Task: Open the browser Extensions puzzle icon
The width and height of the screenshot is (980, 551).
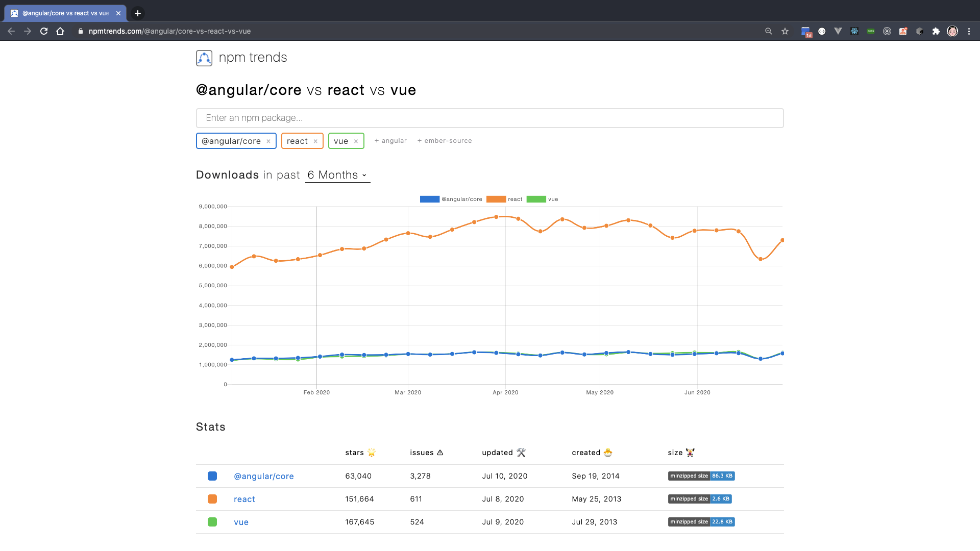Action: tap(936, 31)
